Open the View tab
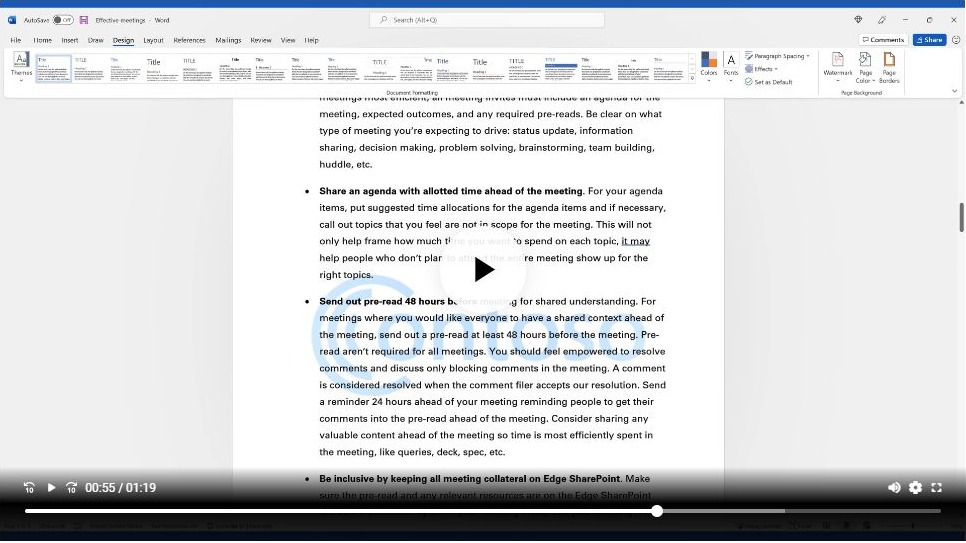Screen dimensions: 966x543 click(288, 40)
